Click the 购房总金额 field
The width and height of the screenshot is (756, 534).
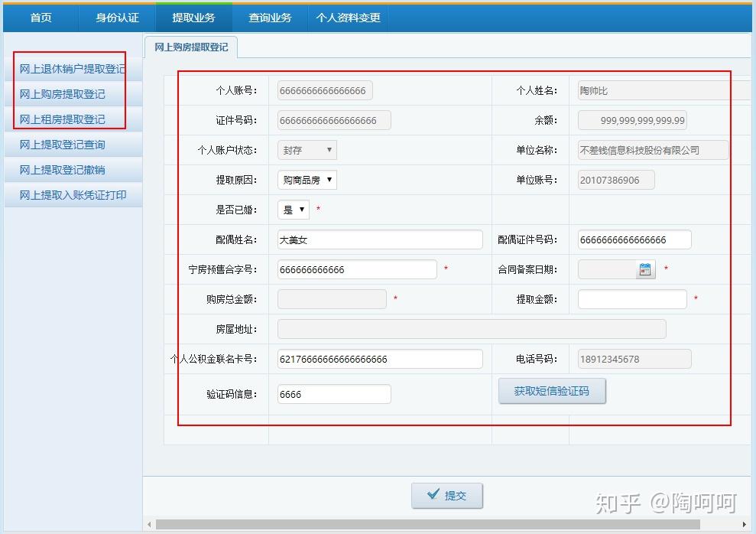click(332, 299)
